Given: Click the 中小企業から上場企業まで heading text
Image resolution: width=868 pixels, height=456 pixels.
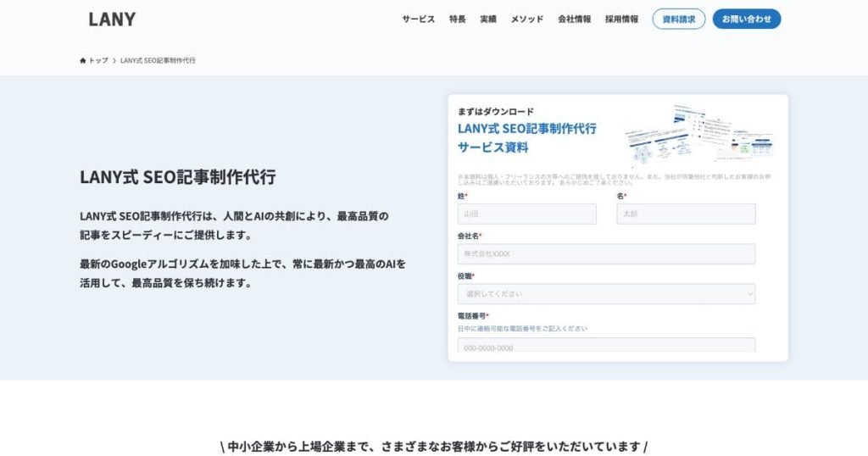Looking at the screenshot, I should tap(434, 446).
